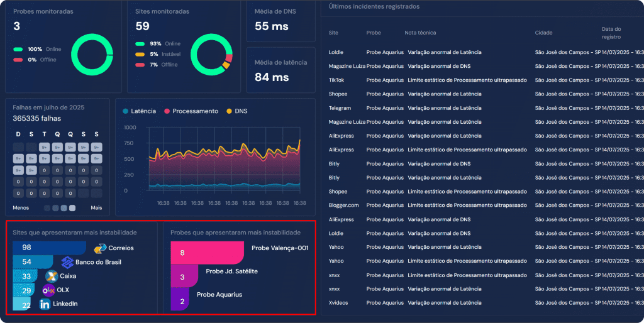The height and width of the screenshot is (323, 644).
Task: Click the pink Processamento legend dot
Action: point(167,111)
